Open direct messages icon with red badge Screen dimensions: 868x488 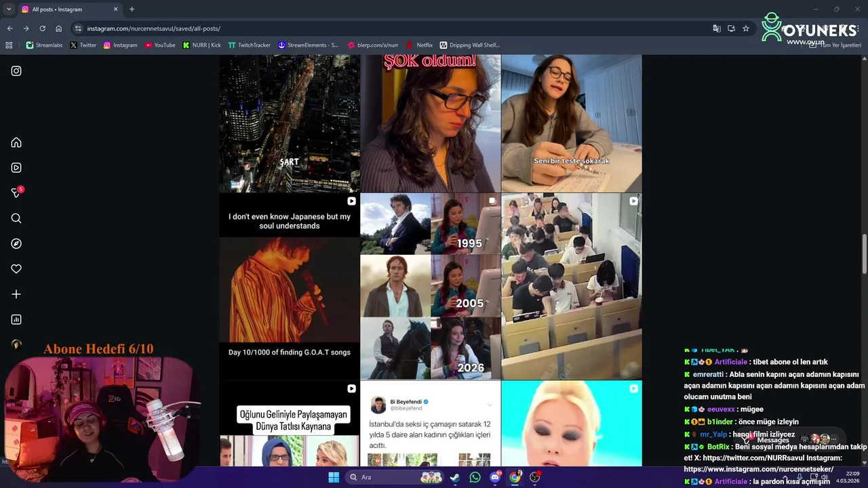pos(16,193)
